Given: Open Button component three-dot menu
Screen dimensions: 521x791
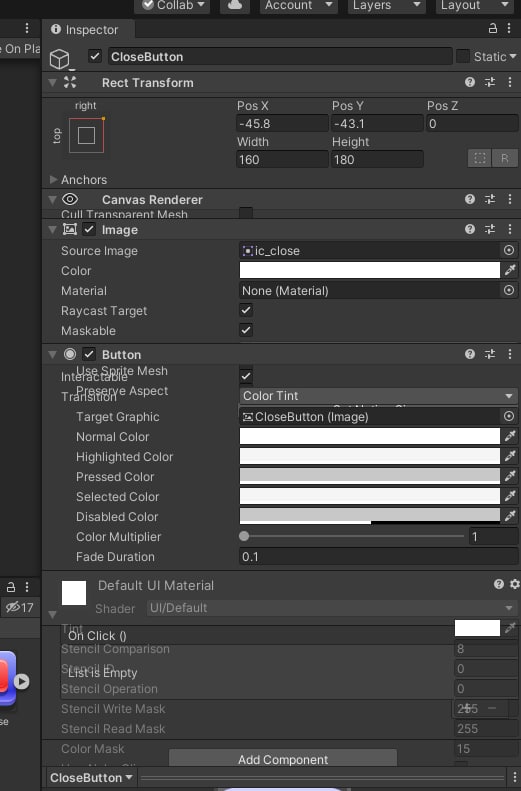Looking at the screenshot, I should 509,354.
